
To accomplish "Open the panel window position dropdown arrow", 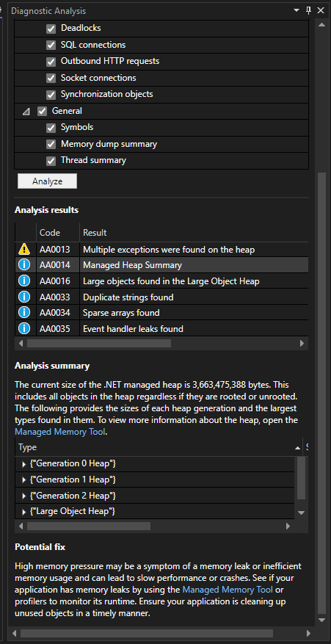I will 297,11.
